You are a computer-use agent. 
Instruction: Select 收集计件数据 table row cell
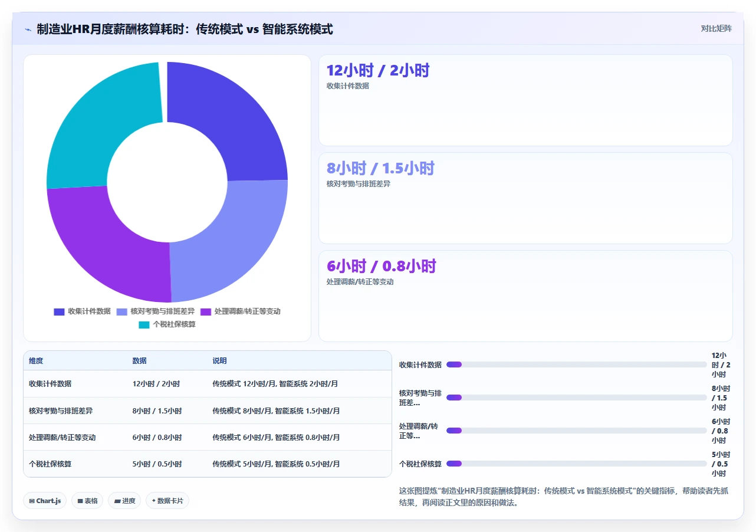(x=50, y=384)
